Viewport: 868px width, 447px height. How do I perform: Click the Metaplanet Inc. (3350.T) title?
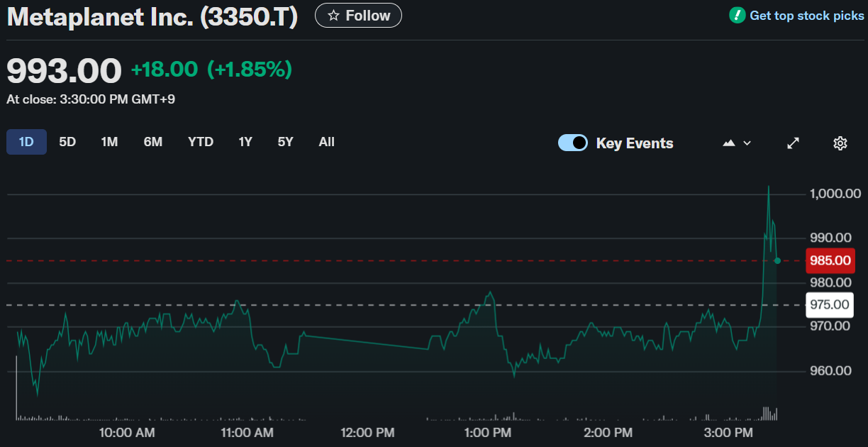click(x=152, y=17)
